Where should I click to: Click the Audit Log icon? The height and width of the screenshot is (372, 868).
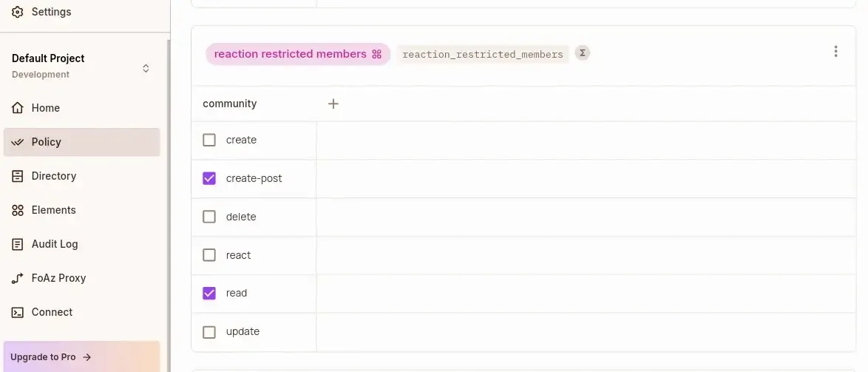pos(18,244)
